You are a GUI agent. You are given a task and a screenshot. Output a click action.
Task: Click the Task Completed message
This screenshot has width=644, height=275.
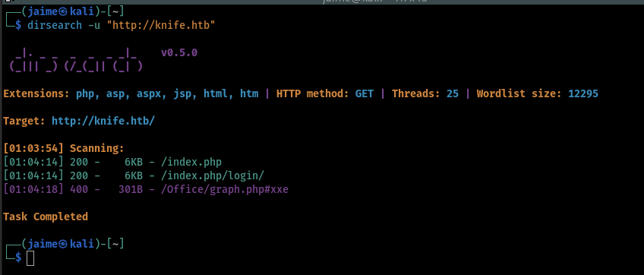46,217
